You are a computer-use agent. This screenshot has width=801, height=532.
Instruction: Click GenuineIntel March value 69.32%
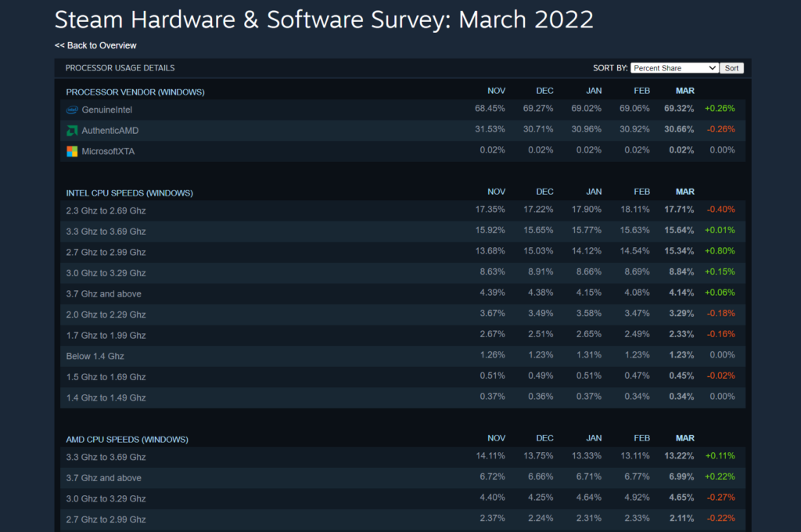click(x=679, y=108)
